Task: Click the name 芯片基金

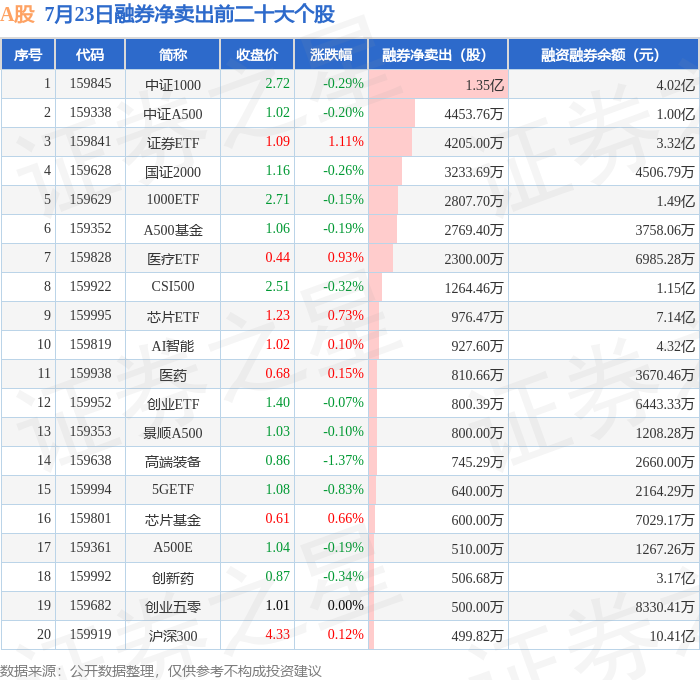Action: [173, 520]
